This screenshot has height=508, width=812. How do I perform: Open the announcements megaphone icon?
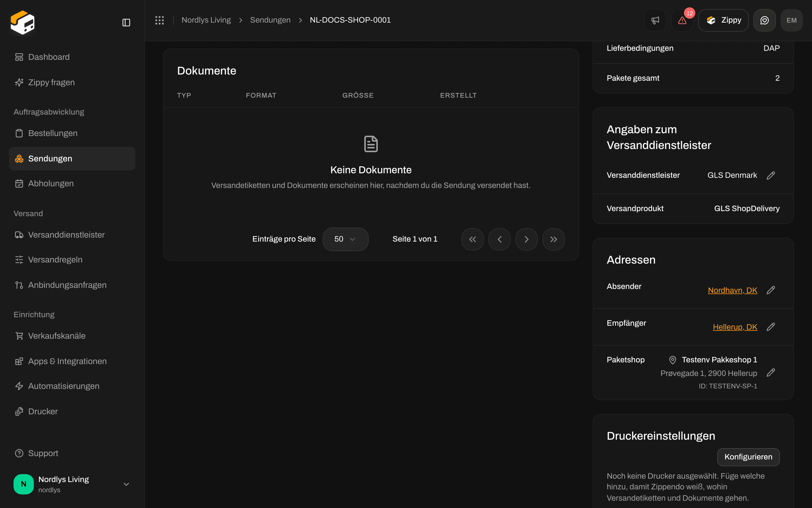click(655, 20)
